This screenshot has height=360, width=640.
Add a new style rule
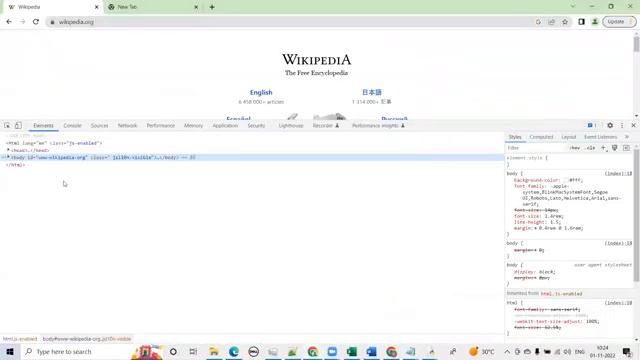[603, 148]
